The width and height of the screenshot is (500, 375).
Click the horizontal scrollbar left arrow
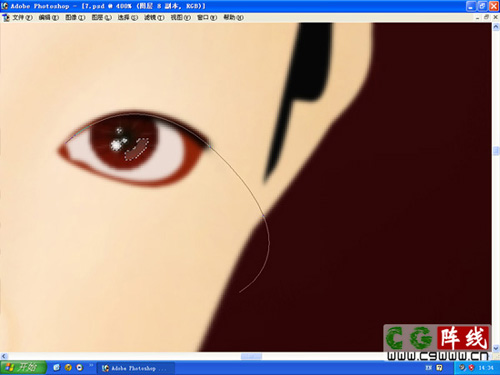[4, 356]
